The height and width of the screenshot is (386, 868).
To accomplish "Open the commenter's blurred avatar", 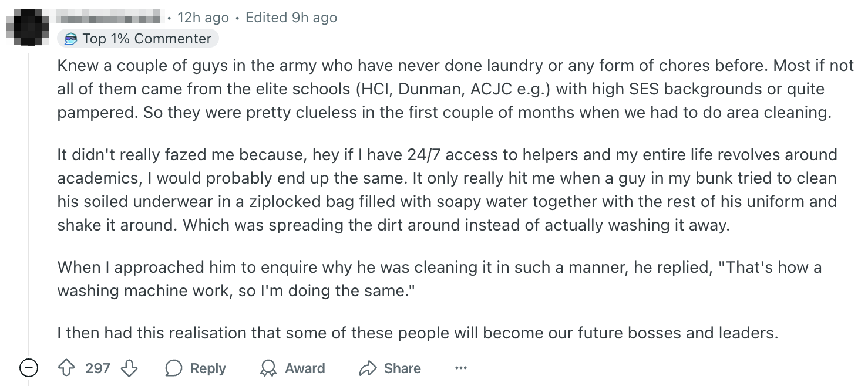I will pos(29,26).
